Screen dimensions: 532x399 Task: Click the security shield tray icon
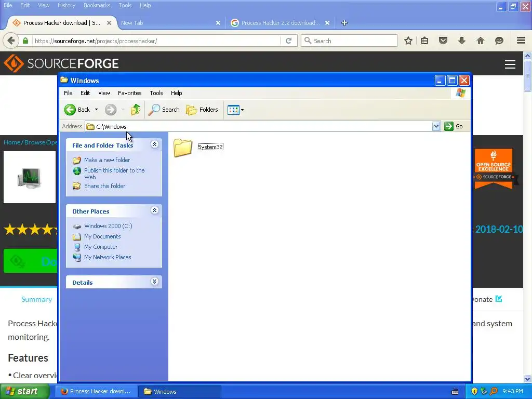point(474,391)
